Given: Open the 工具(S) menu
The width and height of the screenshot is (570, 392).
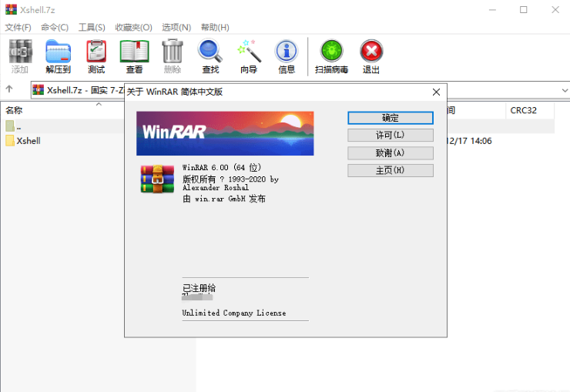Looking at the screenshot, I should (92, 27).
